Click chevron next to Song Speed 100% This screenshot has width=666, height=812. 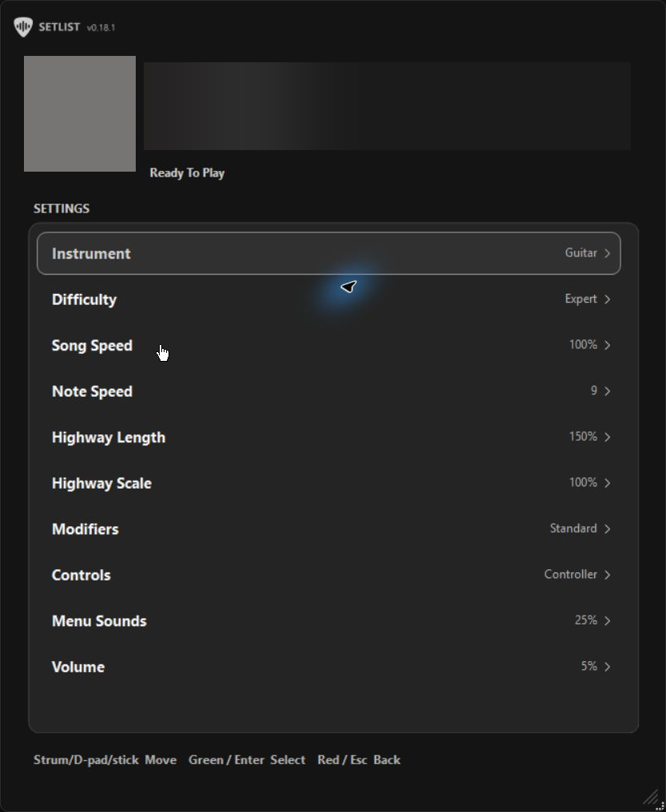tap(608, 345)
